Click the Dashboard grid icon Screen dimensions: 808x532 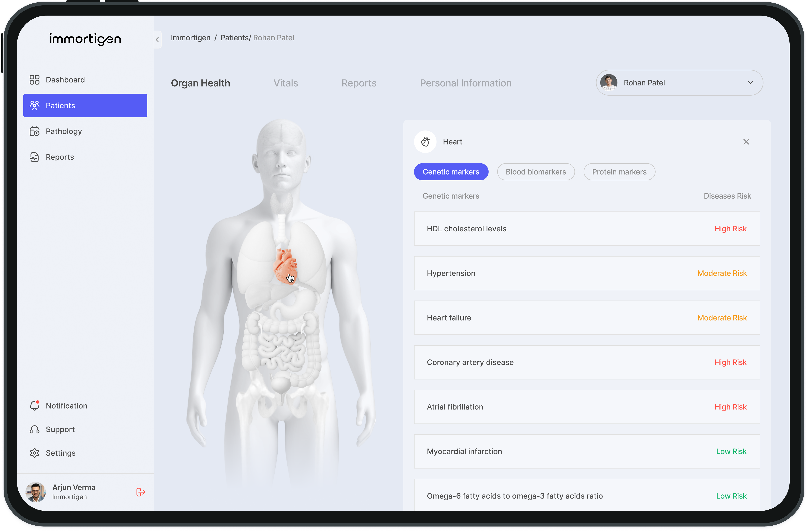tap(34, 80)
